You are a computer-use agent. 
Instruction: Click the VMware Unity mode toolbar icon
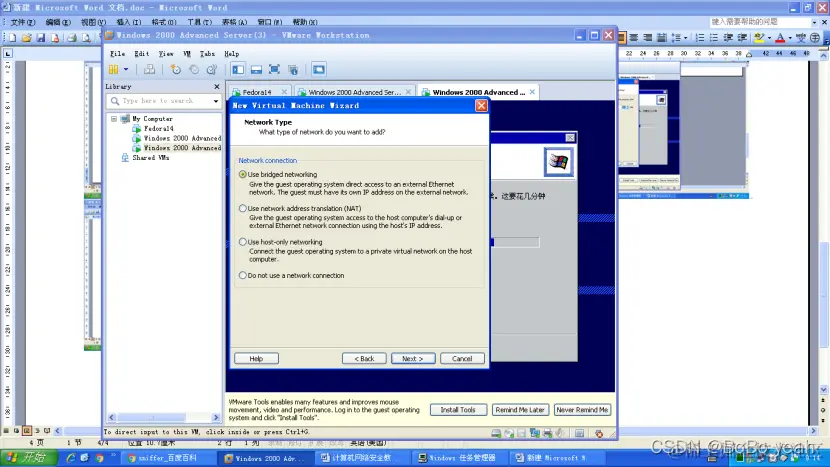[293, 69]
